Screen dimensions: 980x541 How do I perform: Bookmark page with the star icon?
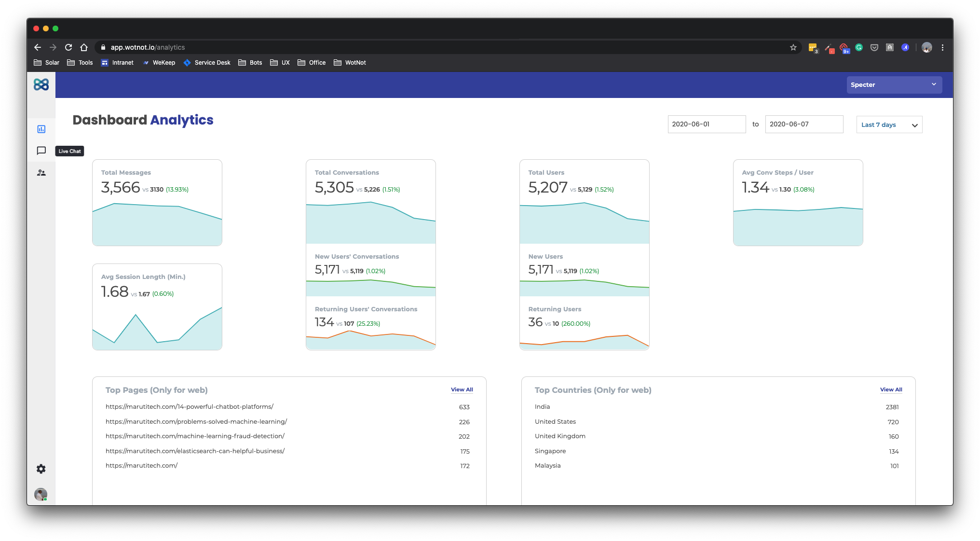[x=793, y=47]
